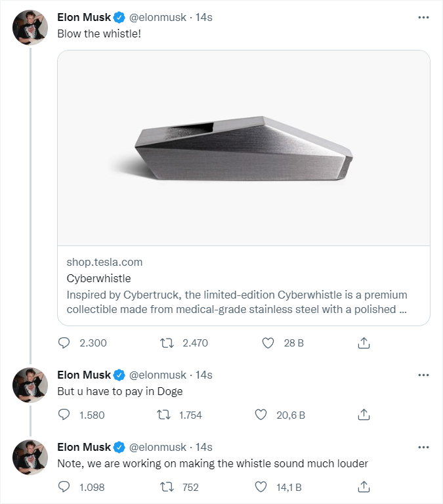
Task: Share the whistle louder tweet
Action: pos(365,487)
